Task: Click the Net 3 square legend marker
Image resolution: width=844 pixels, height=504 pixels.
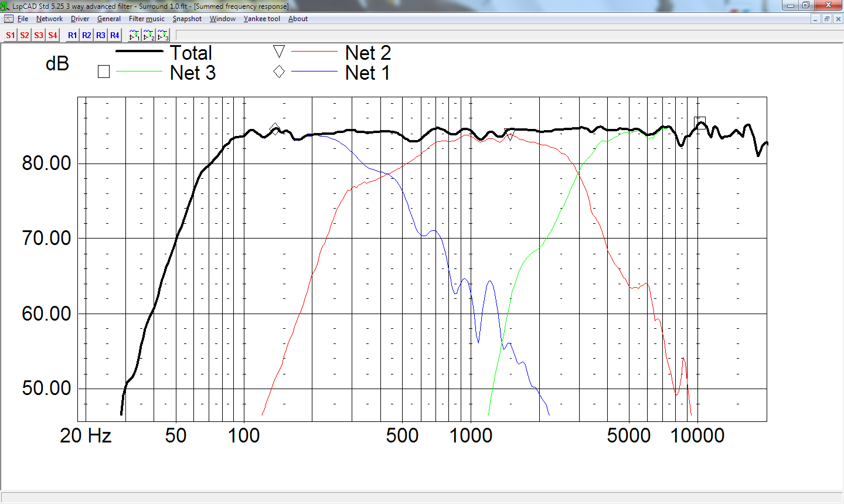Action: 104,72
